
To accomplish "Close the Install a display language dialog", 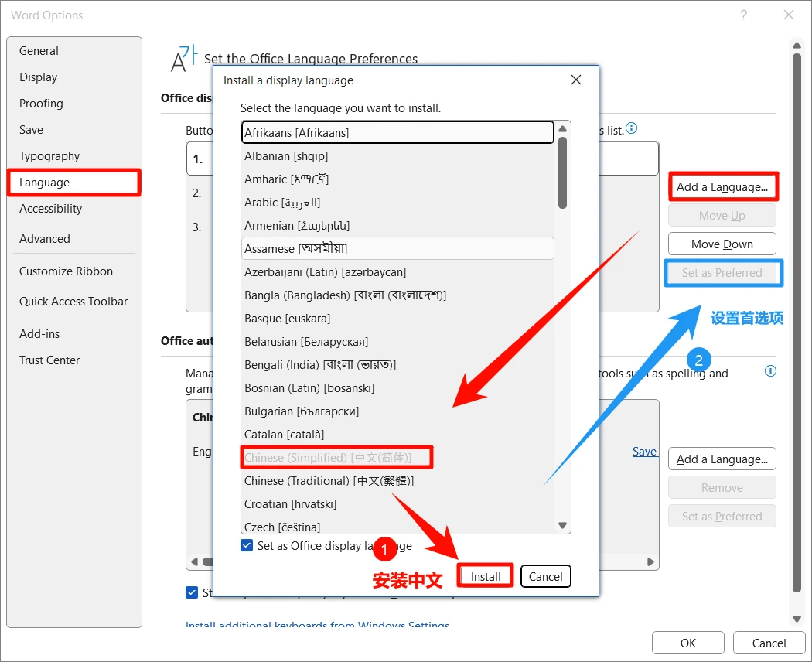I will [576, 80].
